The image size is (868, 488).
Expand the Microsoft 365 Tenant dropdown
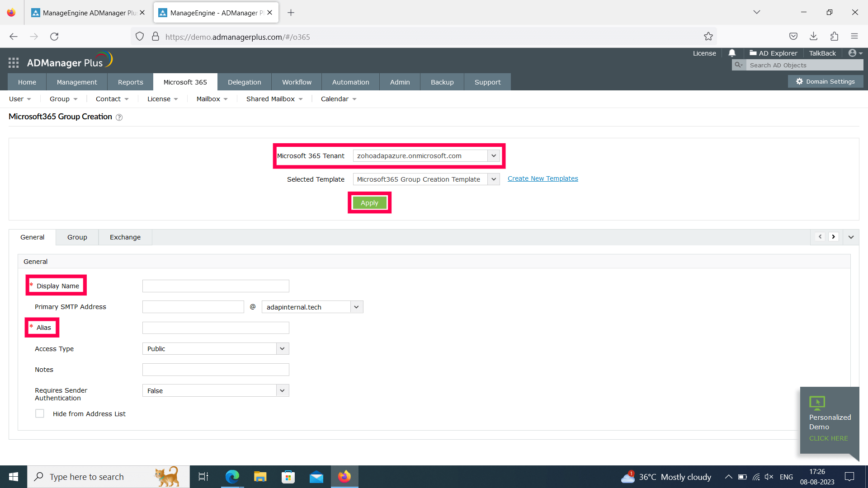(x=494, y=156)
